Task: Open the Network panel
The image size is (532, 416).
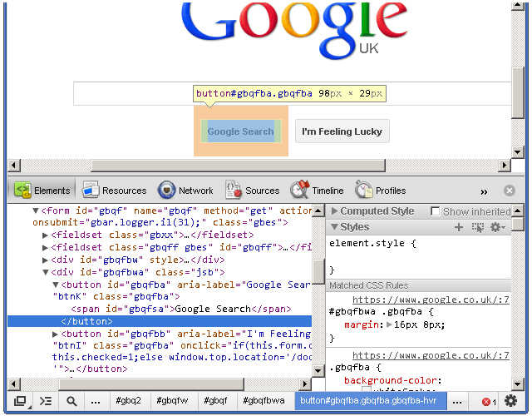Action: pyautogui.click(x=185, y=191)
